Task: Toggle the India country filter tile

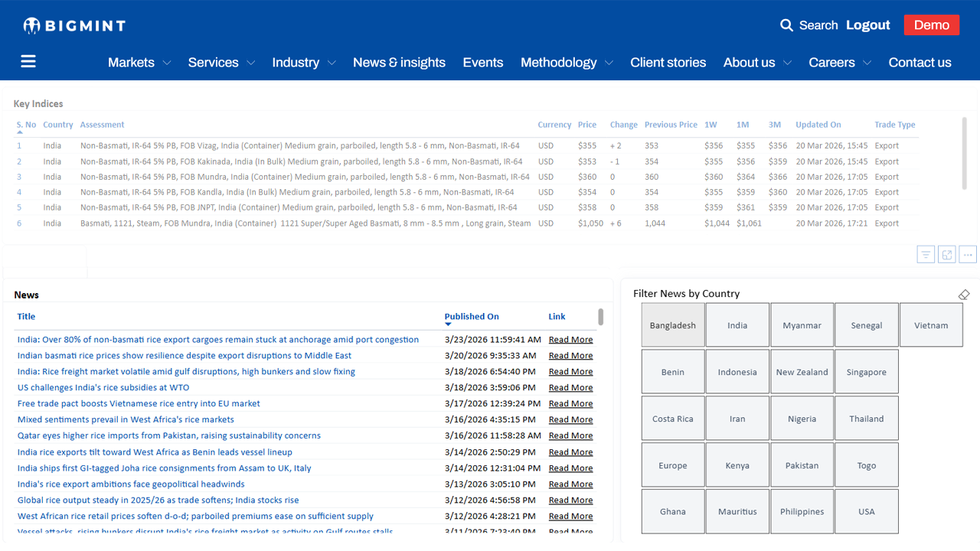Action: coord(737,325)
